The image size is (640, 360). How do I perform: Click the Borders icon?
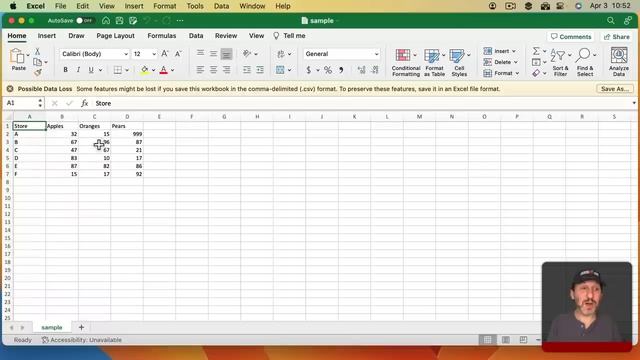(118, 70)
